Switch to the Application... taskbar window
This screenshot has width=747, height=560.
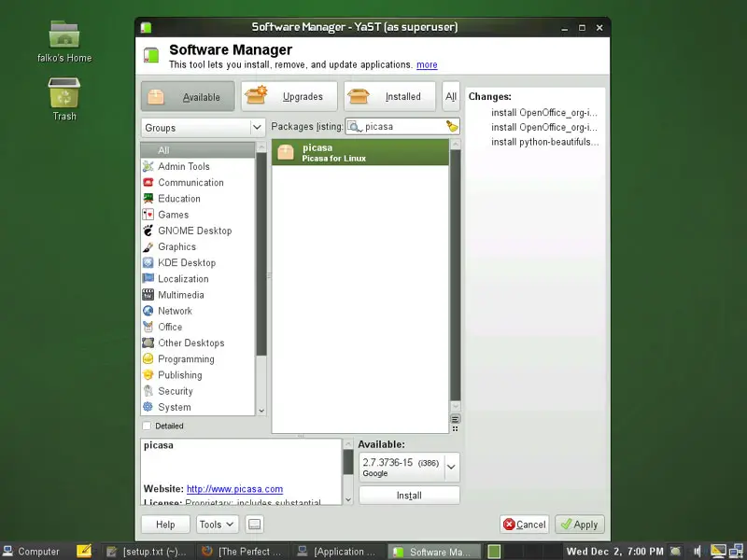pos(337,552)
